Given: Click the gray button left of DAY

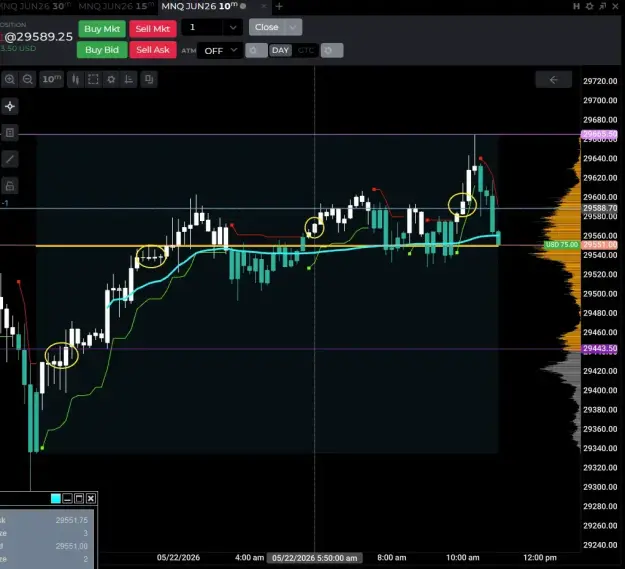Looking at the screenshot, I should (x=256, y=51).
